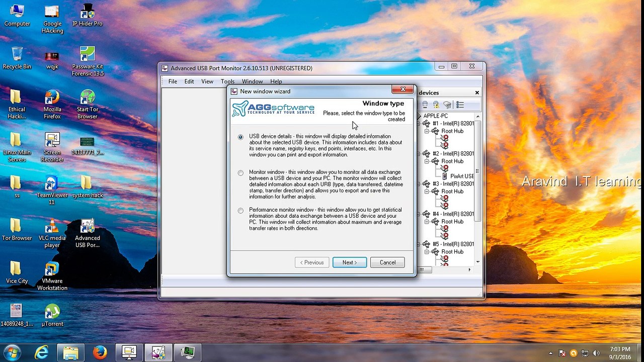The height and width of the screenshot is (362, 644).
Task: Click Next in the New window wizard
Action: (350, 262)
